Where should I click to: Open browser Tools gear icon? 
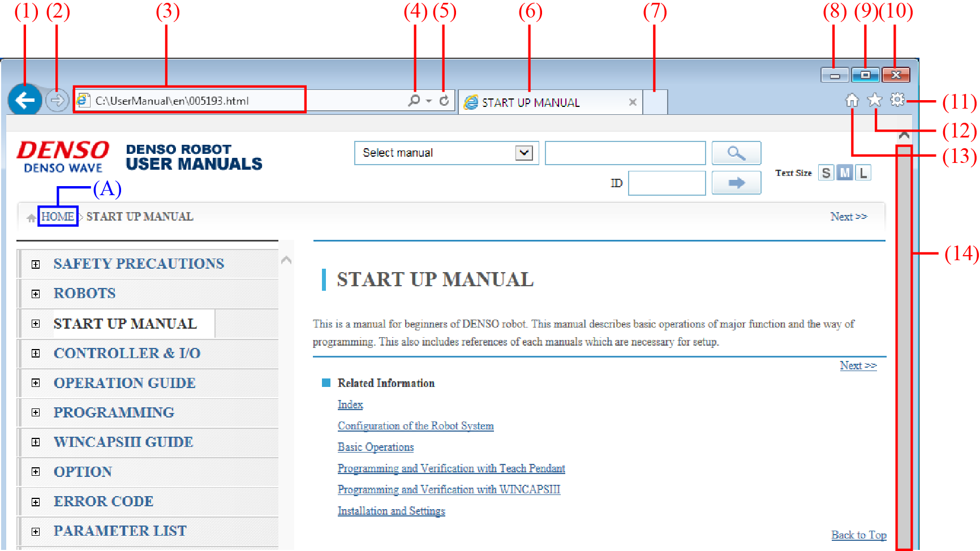point(897,100)
